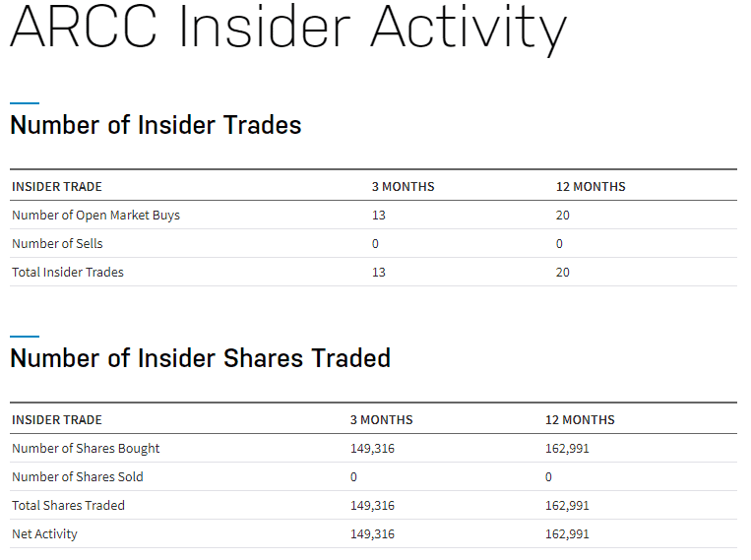Click the 12-month Net Activity value 162,991
Viewport: 751px width, 560px height.
click(567, 534)
